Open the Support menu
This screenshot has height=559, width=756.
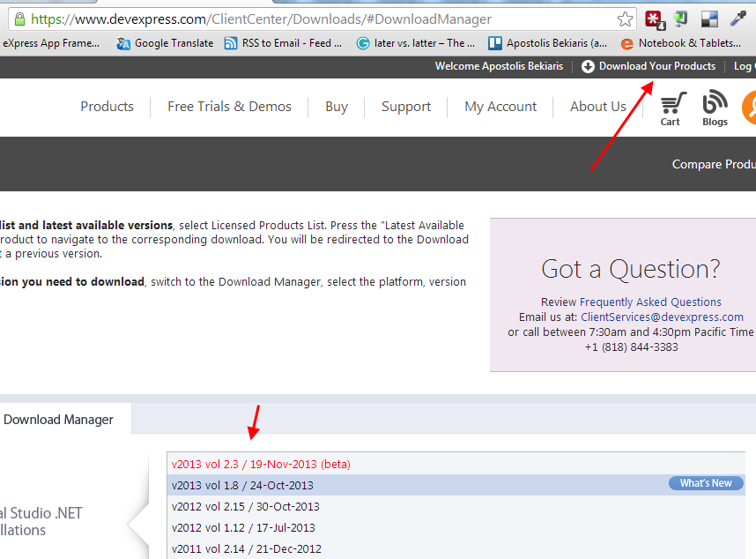[x=406, y=106]
